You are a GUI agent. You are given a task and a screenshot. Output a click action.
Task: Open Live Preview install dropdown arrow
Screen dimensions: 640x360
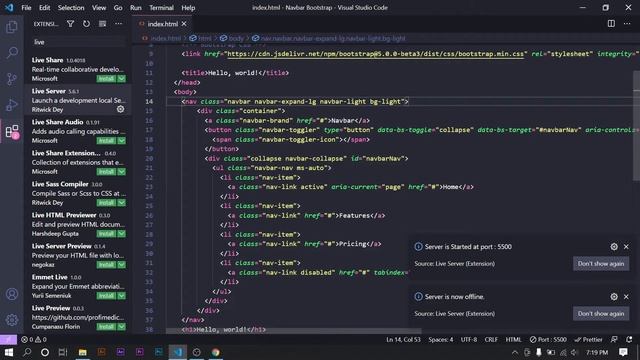pos(122,327)
